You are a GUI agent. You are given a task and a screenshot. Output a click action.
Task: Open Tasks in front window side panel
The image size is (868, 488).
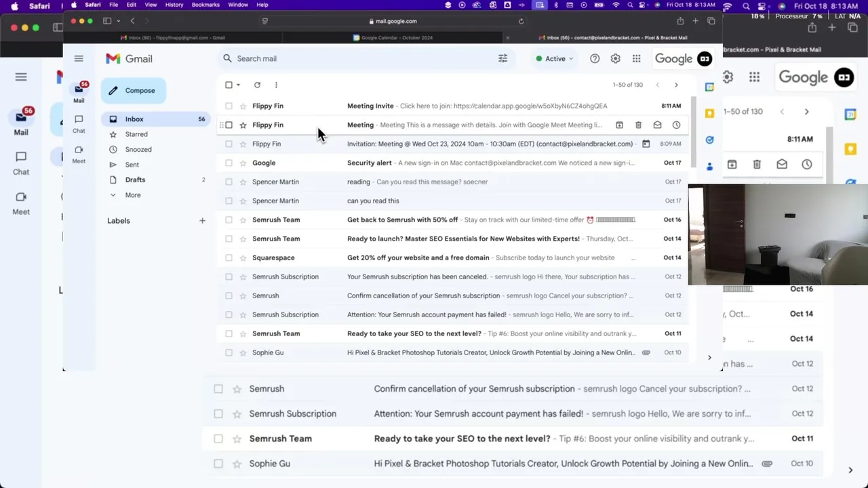(x=709, y=140)
